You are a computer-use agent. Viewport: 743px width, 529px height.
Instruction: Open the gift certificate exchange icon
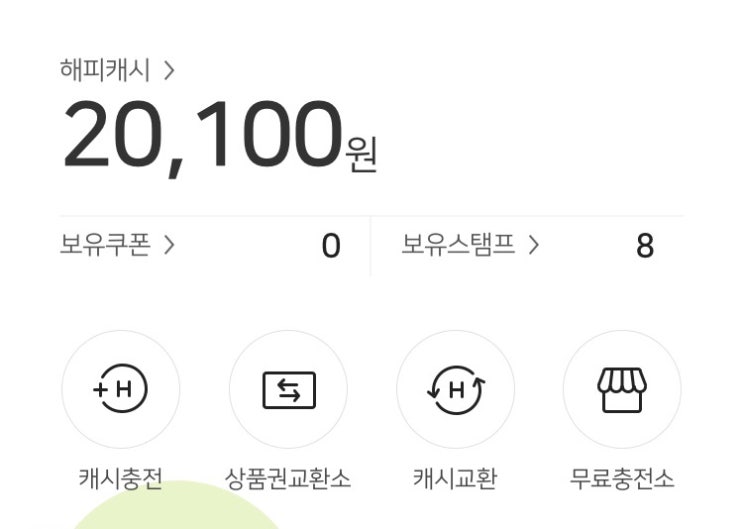click(288, 389)
